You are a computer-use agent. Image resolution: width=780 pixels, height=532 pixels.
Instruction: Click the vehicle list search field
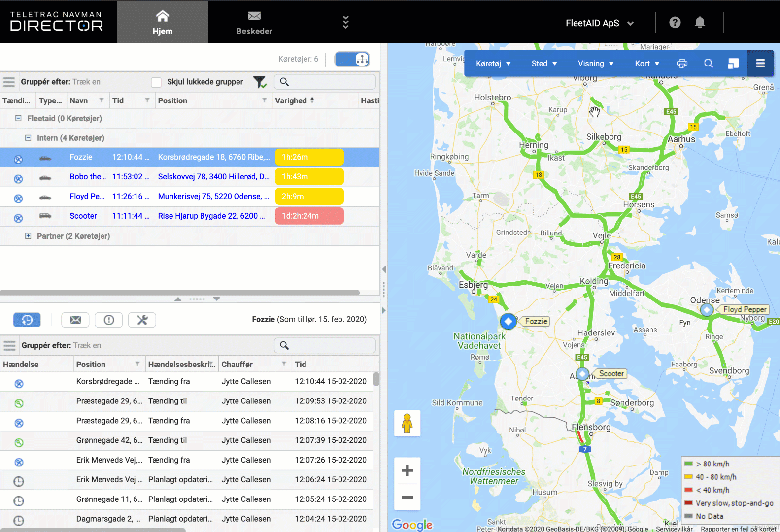coord(325,82)
